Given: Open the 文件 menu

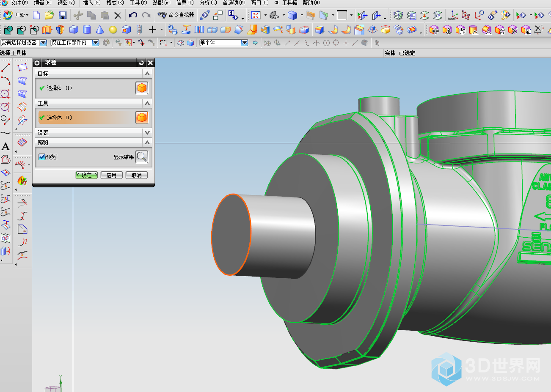Looking at the screenshot, I should [x=19, y=3].
